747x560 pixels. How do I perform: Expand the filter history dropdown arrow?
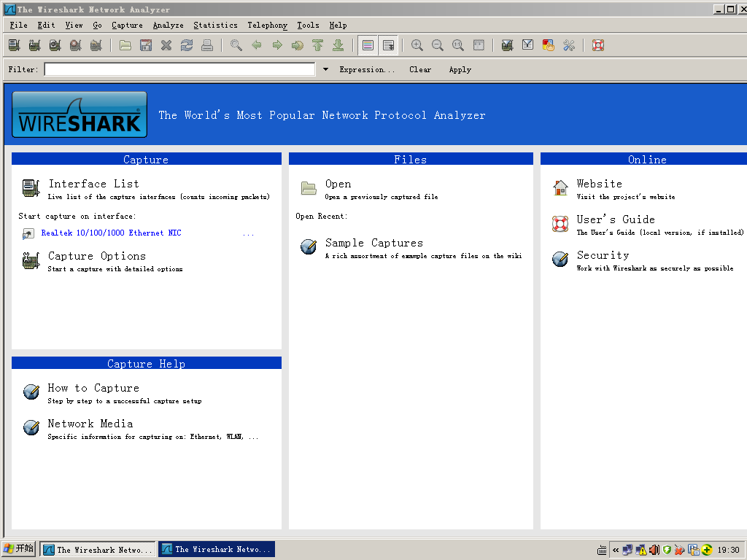(x=326, y=69)
